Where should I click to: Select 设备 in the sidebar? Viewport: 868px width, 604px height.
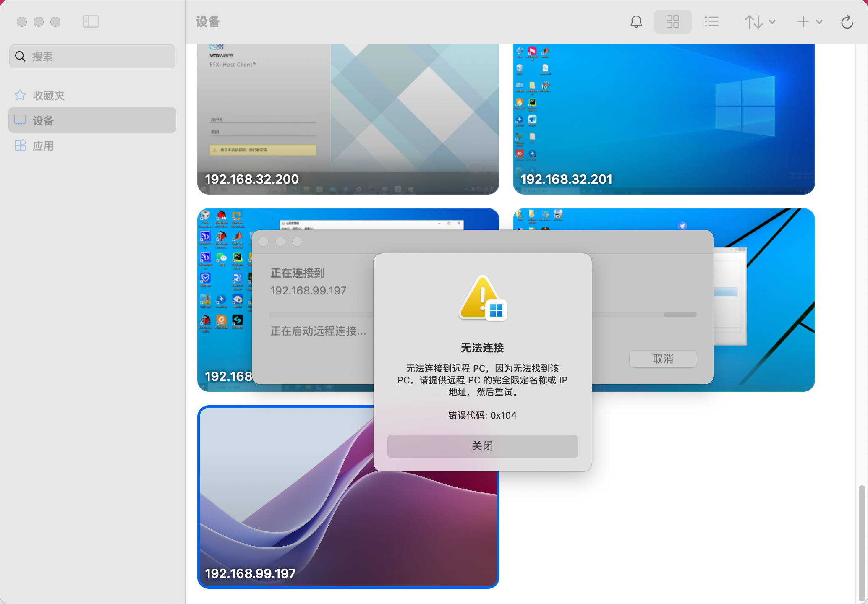tap(43, 121)
